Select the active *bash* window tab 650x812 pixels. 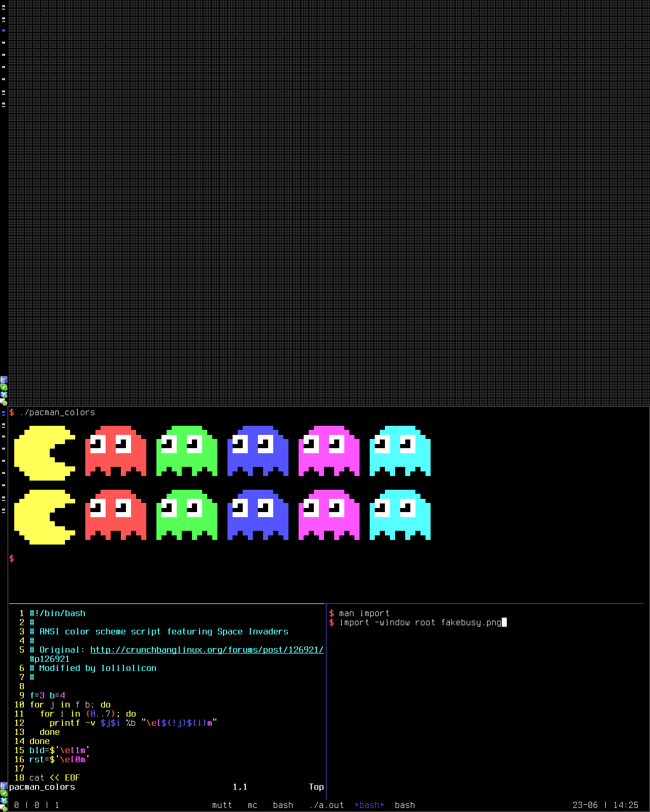pyautogui.click(x=369, y=805)
